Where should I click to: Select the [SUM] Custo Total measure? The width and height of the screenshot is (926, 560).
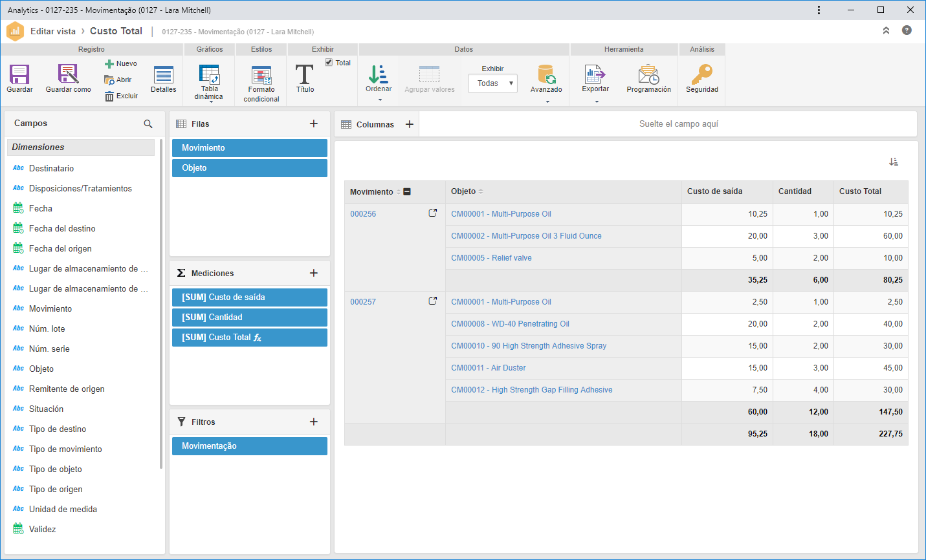click(250, 338)
